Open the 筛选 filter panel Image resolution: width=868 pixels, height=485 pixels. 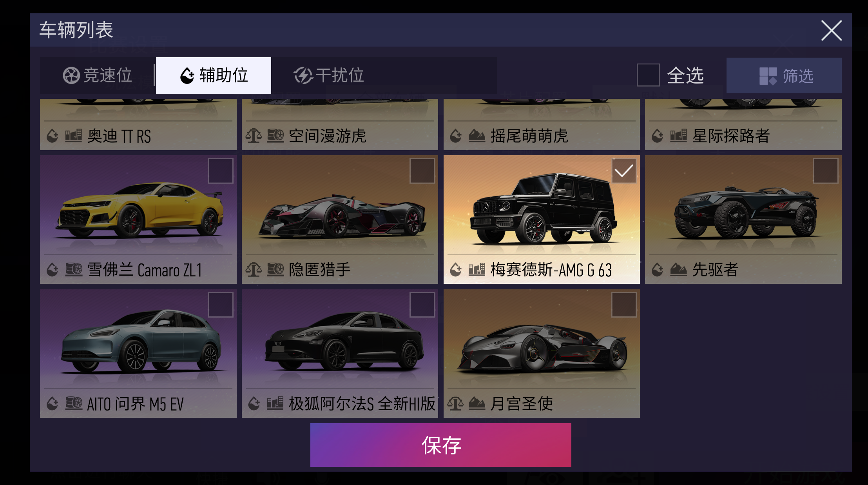pos(784,75)
